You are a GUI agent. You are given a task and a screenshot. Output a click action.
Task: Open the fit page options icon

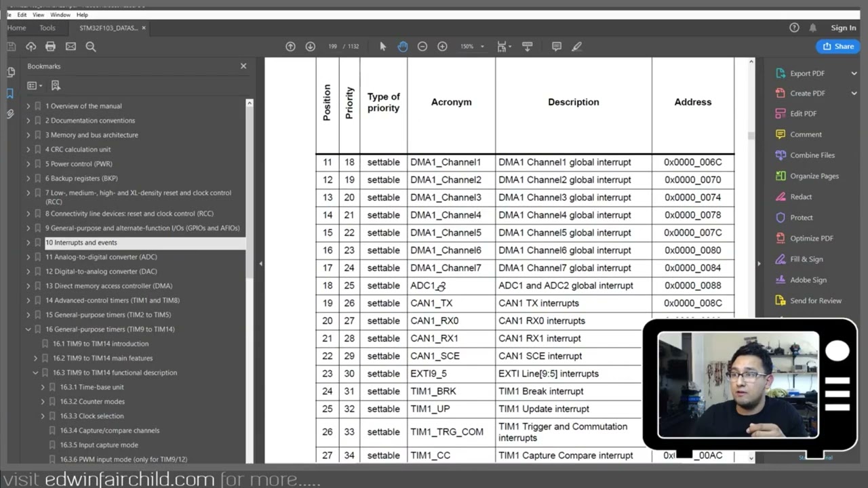502,46
